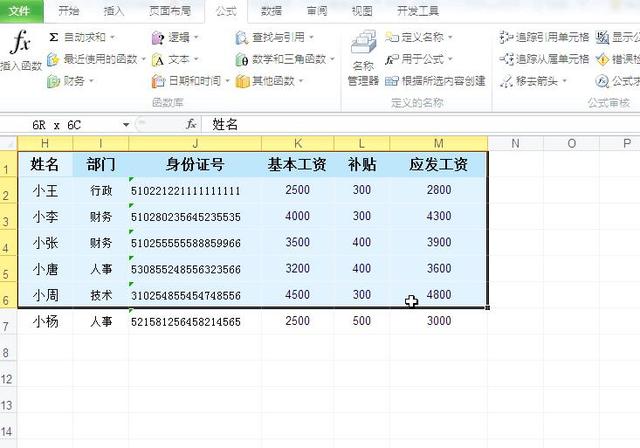Click the header cell 补贴

pyautogui.click(x=362, y=164)
